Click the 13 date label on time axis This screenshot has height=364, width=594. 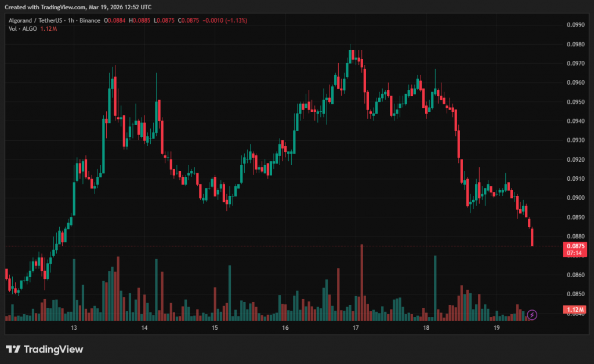74,328
